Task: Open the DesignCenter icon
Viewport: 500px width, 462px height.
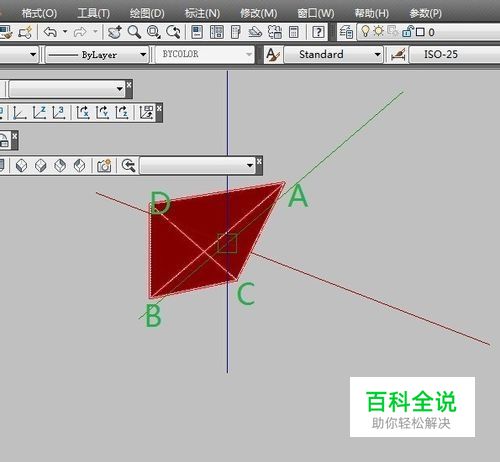Action: [217, 32]
